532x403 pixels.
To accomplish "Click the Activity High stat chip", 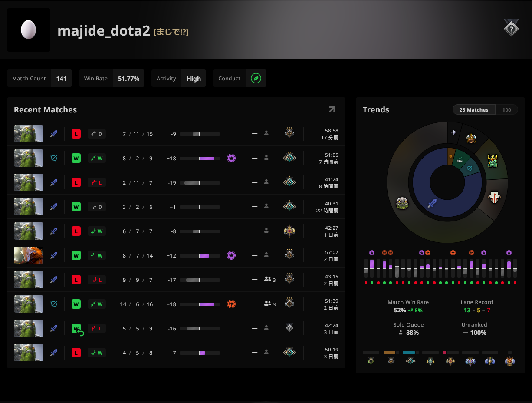I will (179, 79).
